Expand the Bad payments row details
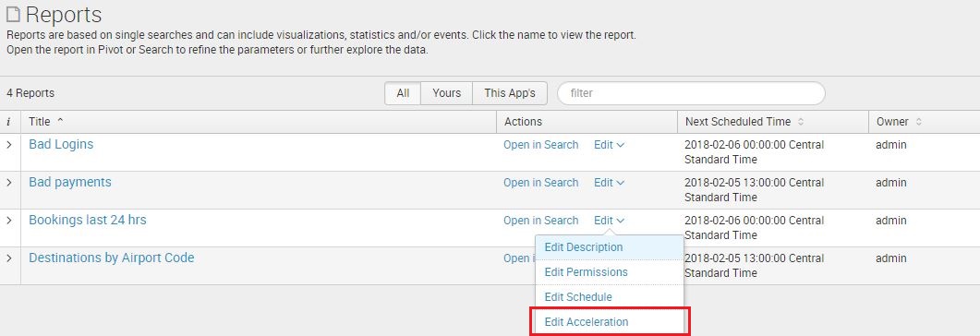Screen dimensions: 980x336 pyautogui.click(x=8, y=183)
